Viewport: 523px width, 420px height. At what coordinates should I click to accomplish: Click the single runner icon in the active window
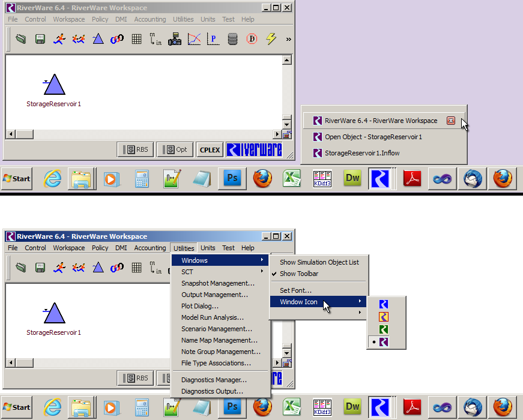point(59,268)
